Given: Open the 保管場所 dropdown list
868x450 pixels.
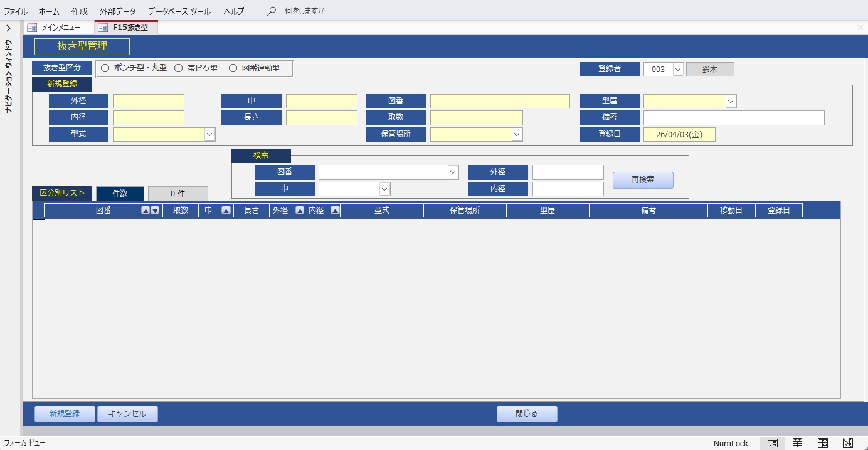Looking at the screenshot, I should click(517, 135).
